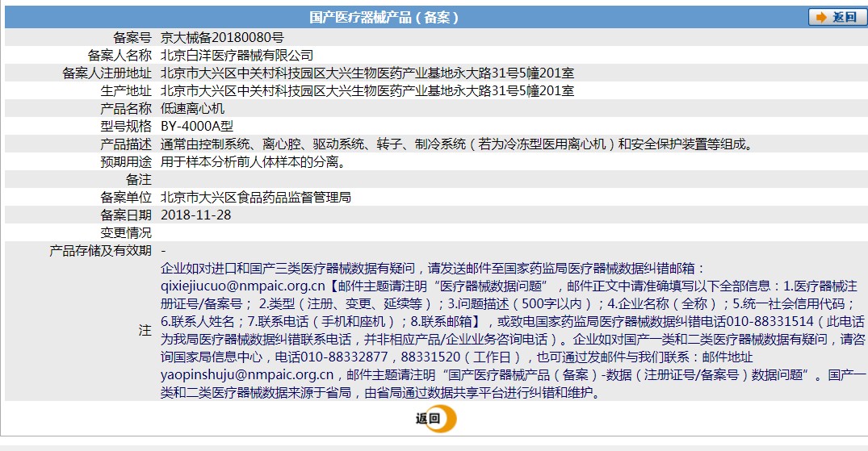
Task: Click the 备注 row label
Action: click(139, 180)
